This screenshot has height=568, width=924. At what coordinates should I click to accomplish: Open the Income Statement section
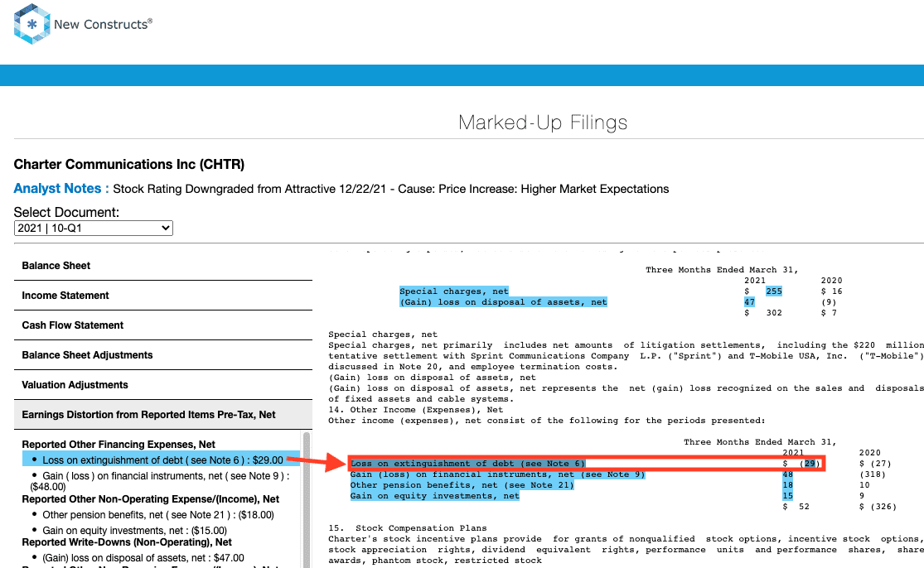[x=163, y=296]
